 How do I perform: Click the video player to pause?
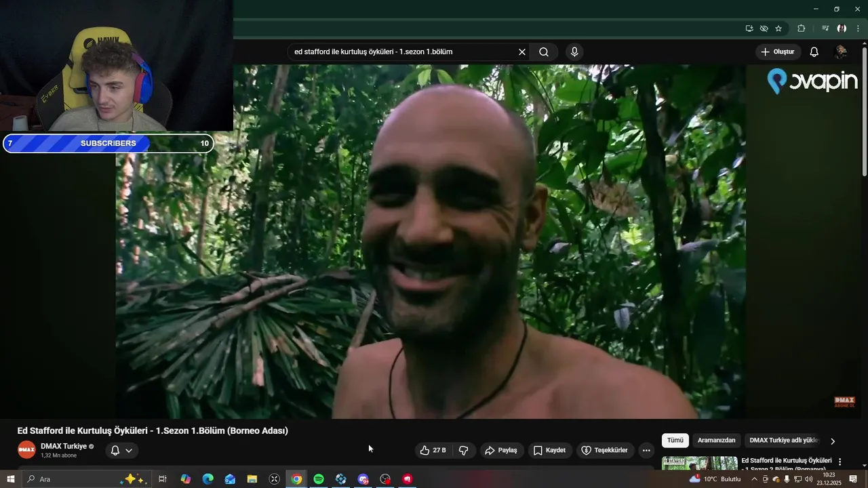[431, 241]
